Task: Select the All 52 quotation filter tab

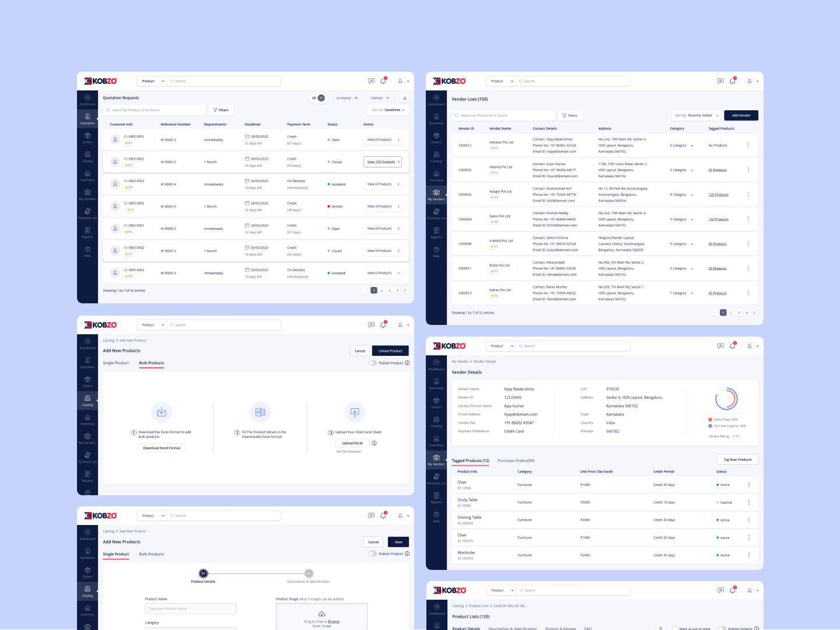Action: pyautogui.click(x=318, y=98)
